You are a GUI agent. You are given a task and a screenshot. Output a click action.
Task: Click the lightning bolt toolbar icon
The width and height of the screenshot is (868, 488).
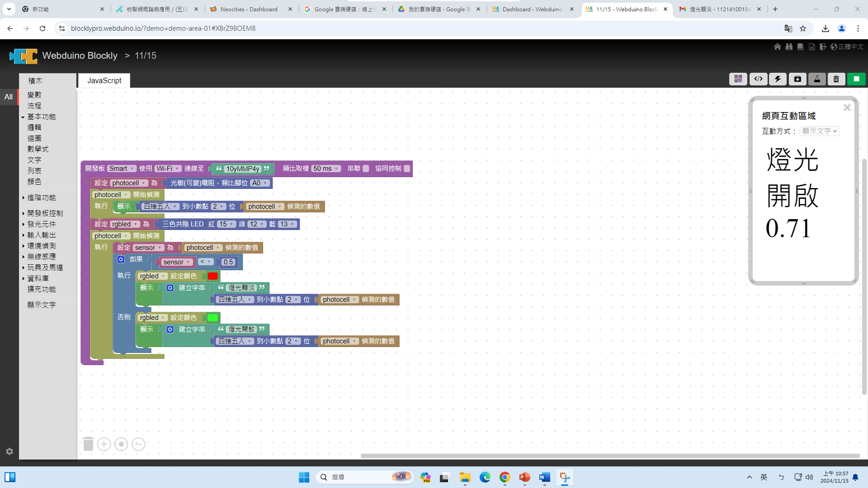click(x=778, y=79)
